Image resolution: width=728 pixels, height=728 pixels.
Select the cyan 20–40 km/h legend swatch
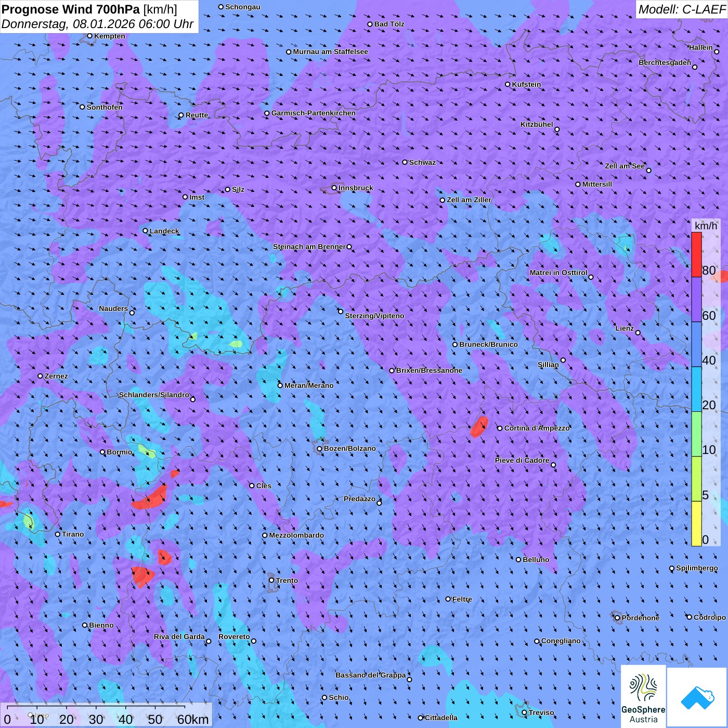696,389
